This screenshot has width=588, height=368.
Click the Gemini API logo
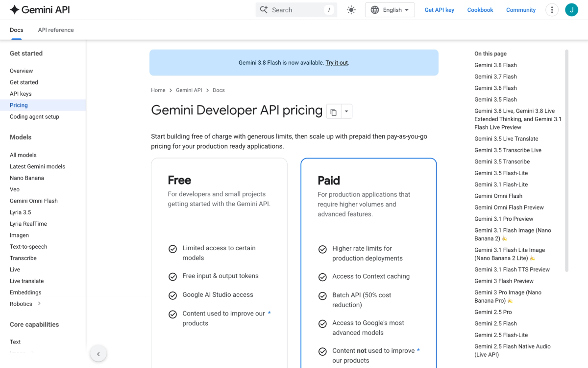tap(41, 9)
